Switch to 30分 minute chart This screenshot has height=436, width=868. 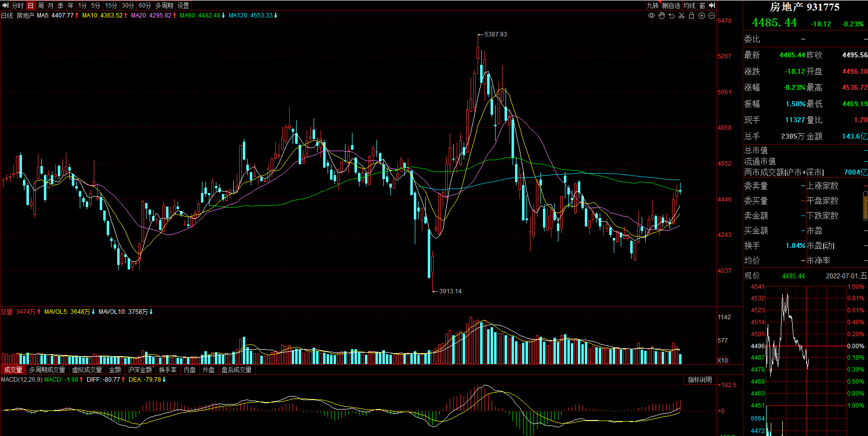[128, 5]
